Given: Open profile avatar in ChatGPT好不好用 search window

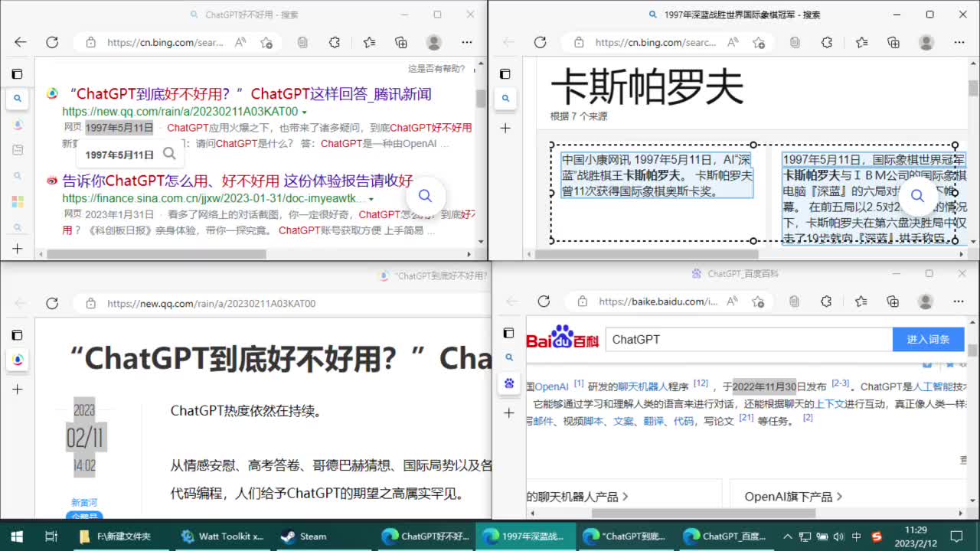Looking at the screenshot, I should click(434, 43).
